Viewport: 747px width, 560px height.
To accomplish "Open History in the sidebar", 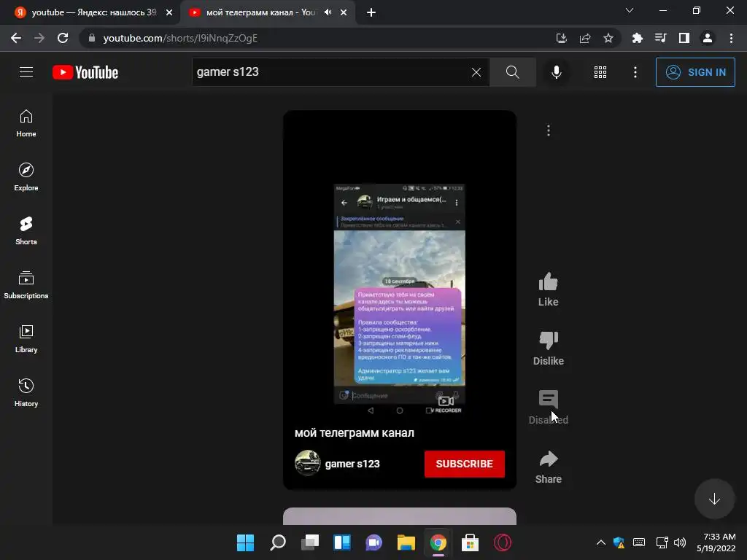I will [26, 393].
